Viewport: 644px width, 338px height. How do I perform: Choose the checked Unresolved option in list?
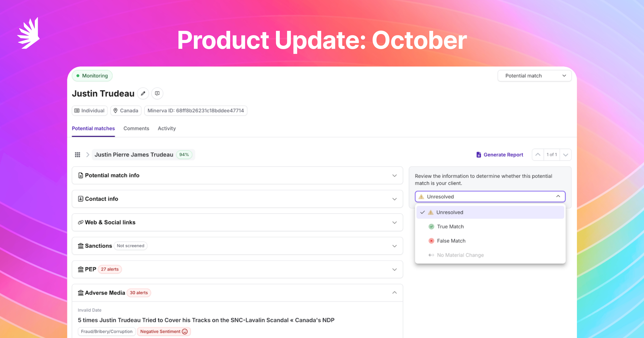click(449, 212)
